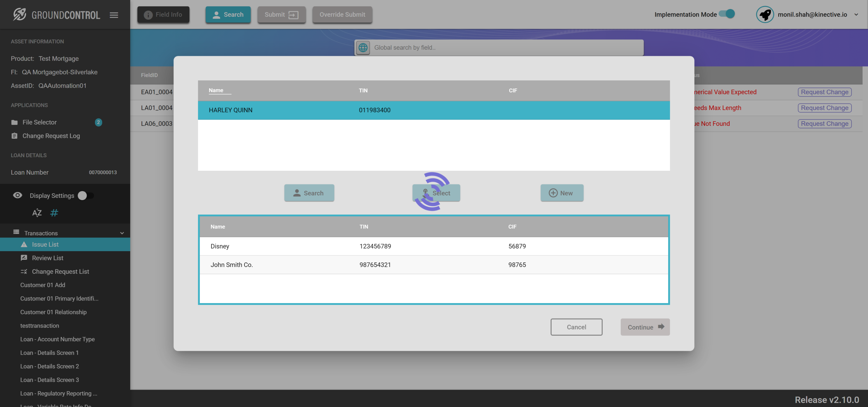The image size is (868, 407).
Task: Open Customer 01 Add transaction
Action: tap(43, 285)
